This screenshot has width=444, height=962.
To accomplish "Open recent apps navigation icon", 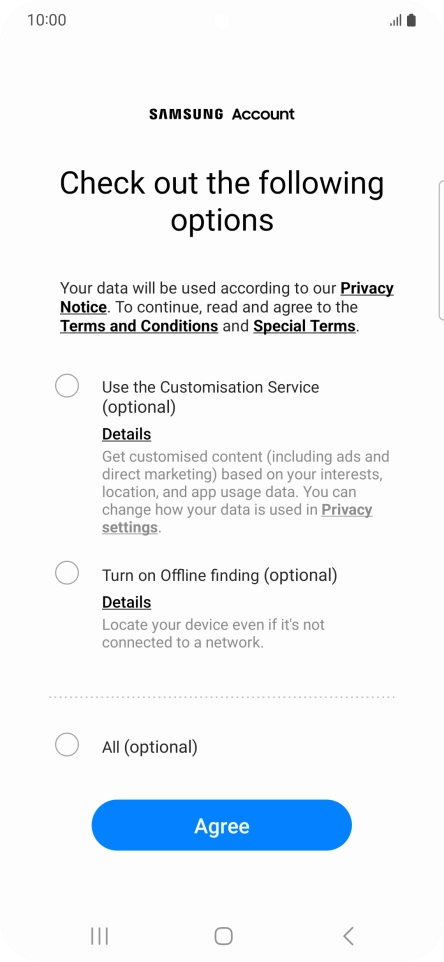I will point(99,936).
